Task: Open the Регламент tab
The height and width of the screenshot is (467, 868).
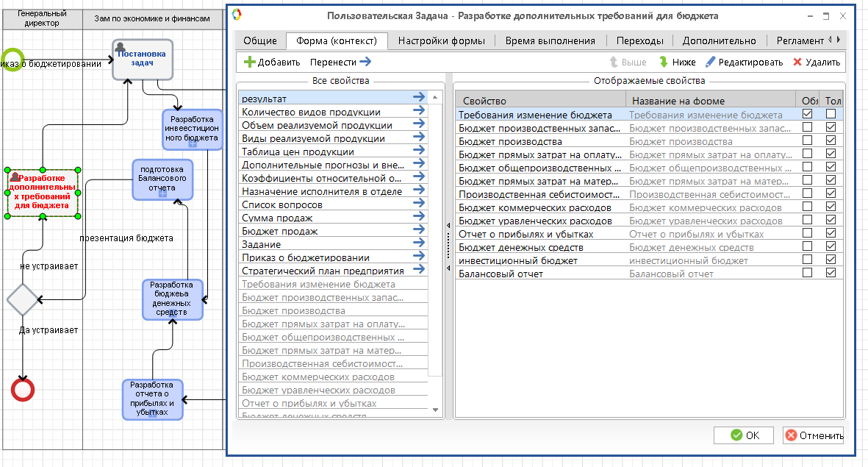Action: point(800,40)
